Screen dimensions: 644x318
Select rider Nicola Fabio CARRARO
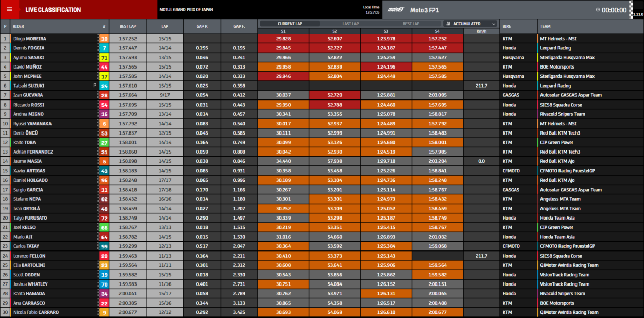point(36,312)
